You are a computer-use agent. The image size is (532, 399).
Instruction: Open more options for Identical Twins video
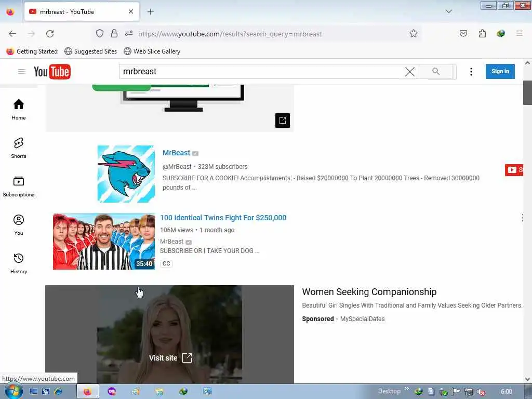[523, 218]
